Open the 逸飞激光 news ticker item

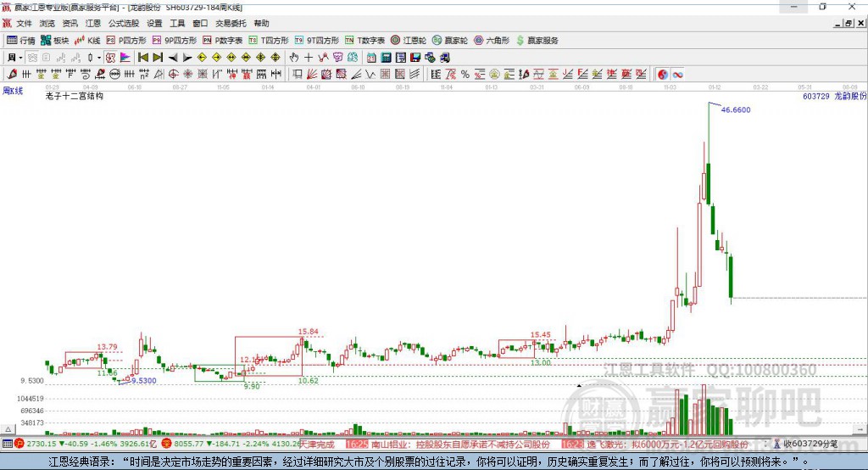pos(655,445)
